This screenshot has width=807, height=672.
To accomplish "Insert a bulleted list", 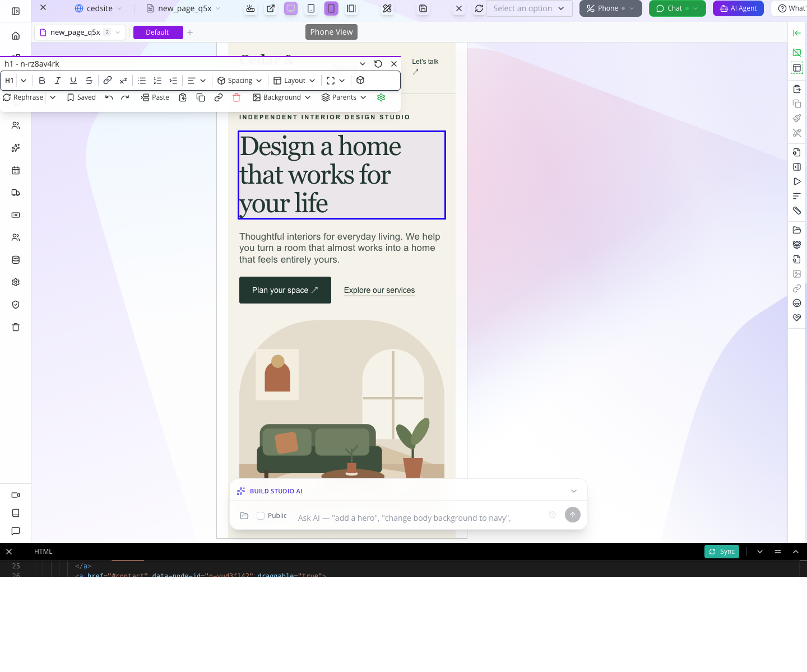I will 142,81.
